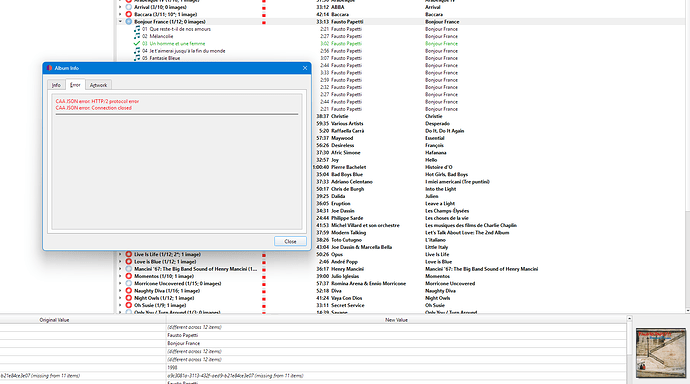Switch to the Info tab in Album Info
Viewport: 690px width, 384px height.
coord(56,85)
